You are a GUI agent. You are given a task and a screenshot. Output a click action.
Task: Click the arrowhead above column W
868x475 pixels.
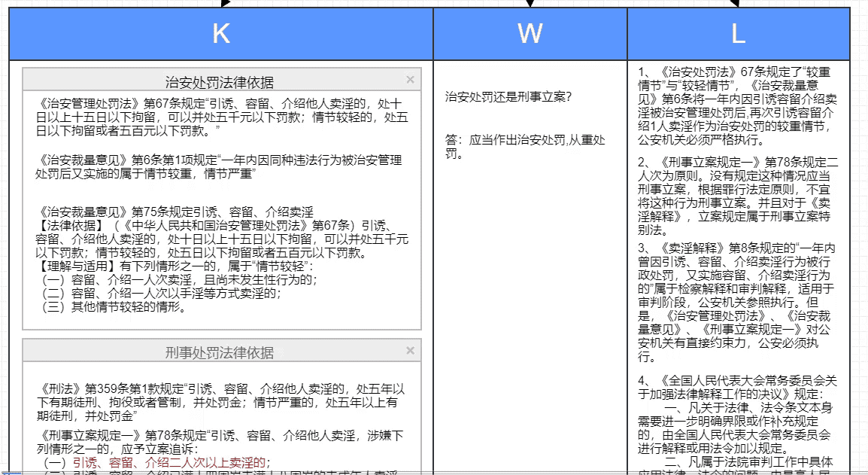click(x=530, y=3)
